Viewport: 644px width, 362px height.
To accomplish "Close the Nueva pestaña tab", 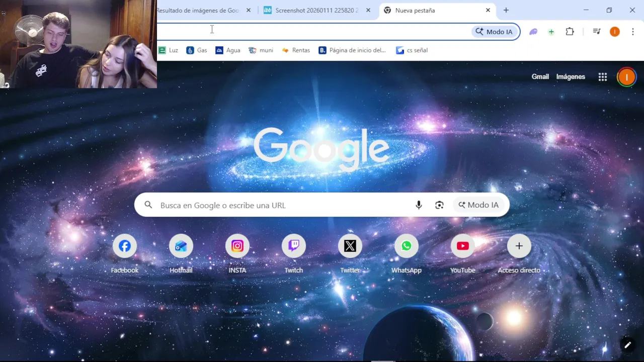I will [x=488, y=10].
